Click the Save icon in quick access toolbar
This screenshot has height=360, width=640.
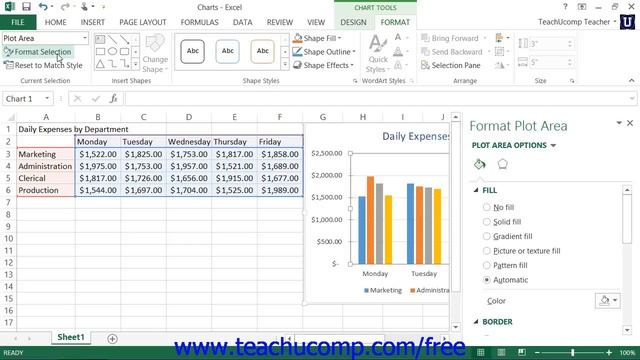click(26, 7)
